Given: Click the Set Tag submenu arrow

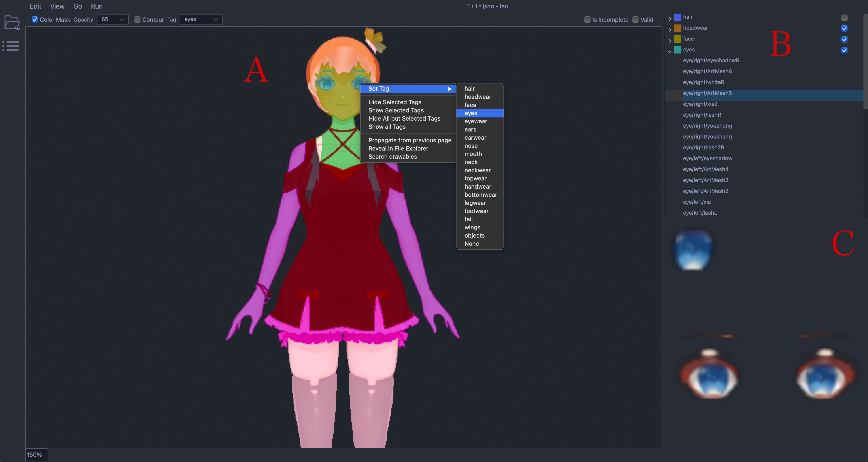Looking at the screenshot, I should click(x=449, y=89).
